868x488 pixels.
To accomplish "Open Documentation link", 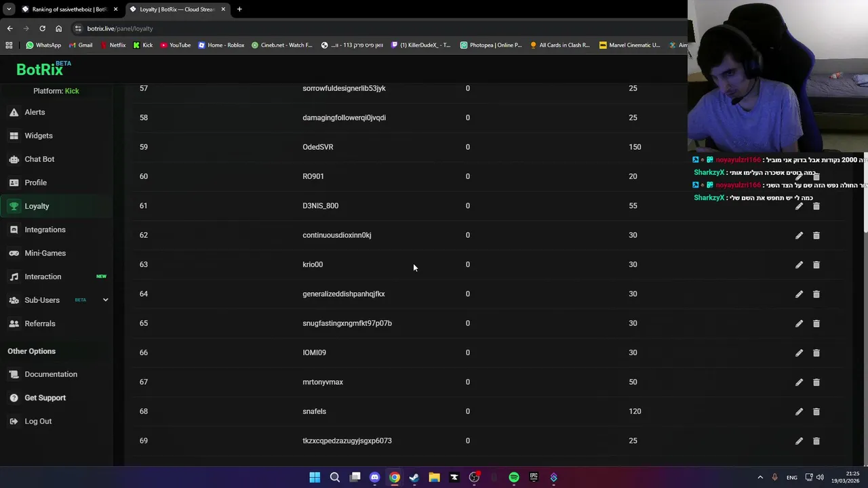I will click(x=57, y=374).
